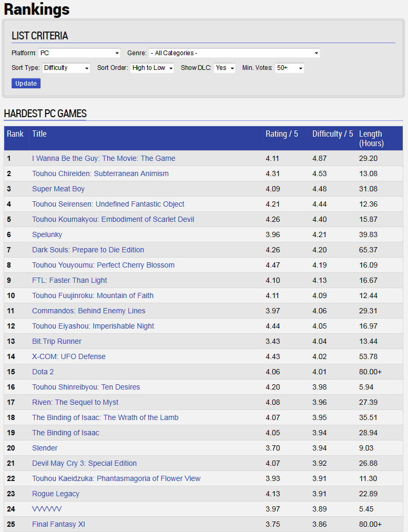Click the Rating / 5 column header
This screenshot has width=408, height=532.
tap(282, 134)
